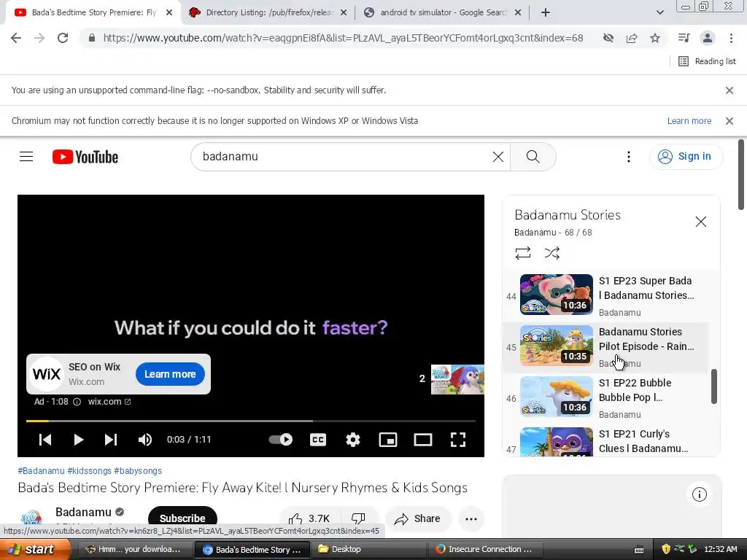The image size is (747, 560).
Task: Open the ad info icon
Action: 77,402
